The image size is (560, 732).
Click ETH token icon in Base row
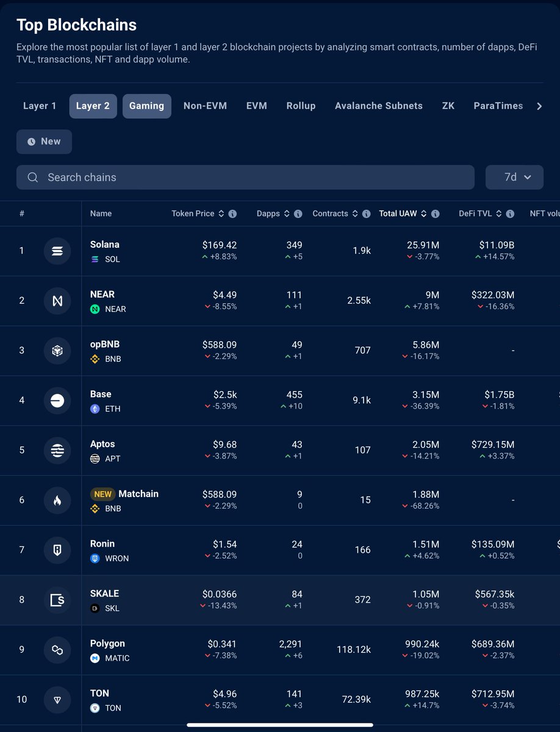coord(95,409)
